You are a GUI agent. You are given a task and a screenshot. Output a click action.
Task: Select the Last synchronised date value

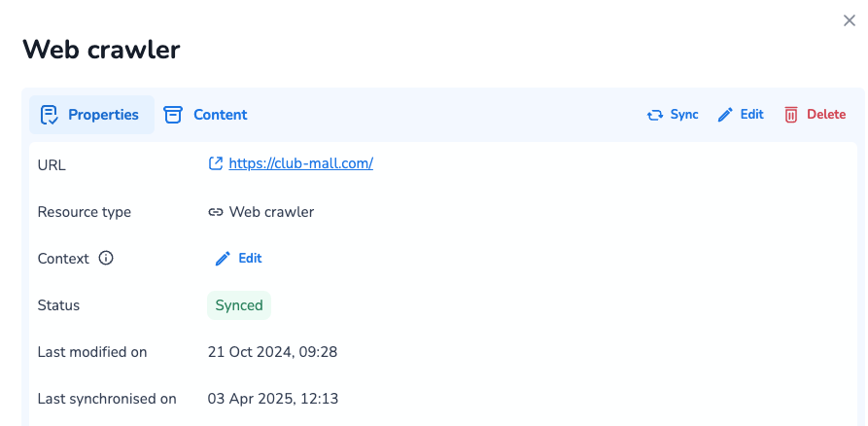272,399
